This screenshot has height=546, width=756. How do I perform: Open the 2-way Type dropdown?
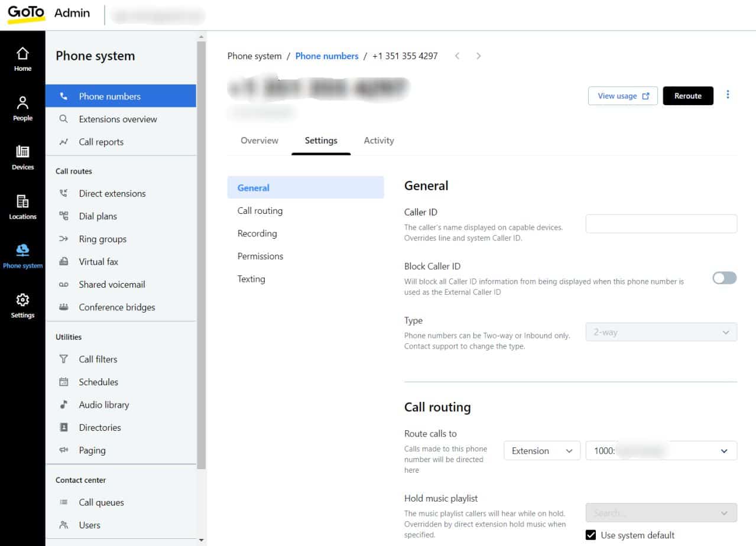(661, 332)
